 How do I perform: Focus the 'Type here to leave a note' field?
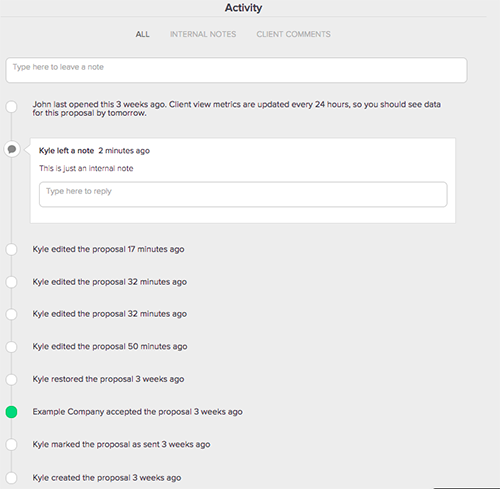tap(236, 70)
